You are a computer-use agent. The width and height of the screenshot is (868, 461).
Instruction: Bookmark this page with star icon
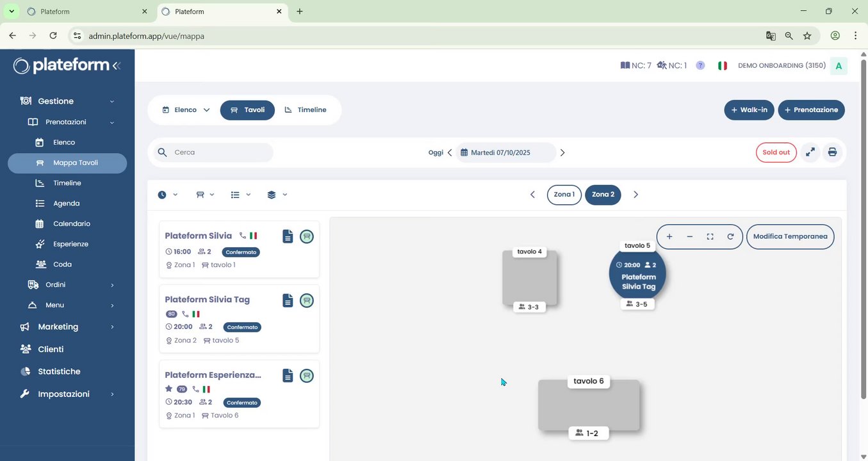click(807, 36)
